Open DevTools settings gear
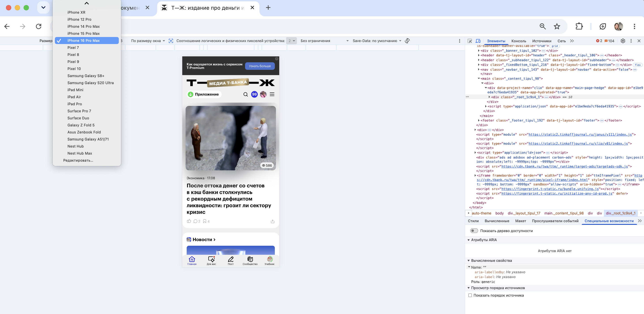Screen dimensions: 644x314 click(623, 41)
